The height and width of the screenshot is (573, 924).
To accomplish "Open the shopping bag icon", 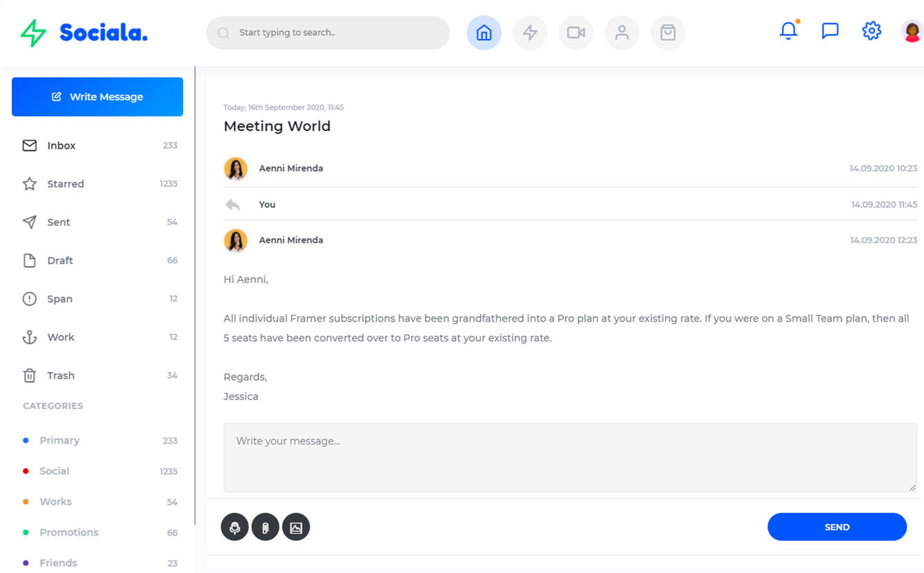I will tap(667, 32).
